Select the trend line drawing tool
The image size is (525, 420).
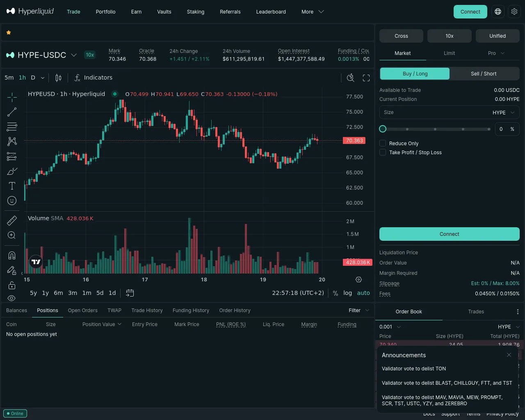click(x=12, y=112)
